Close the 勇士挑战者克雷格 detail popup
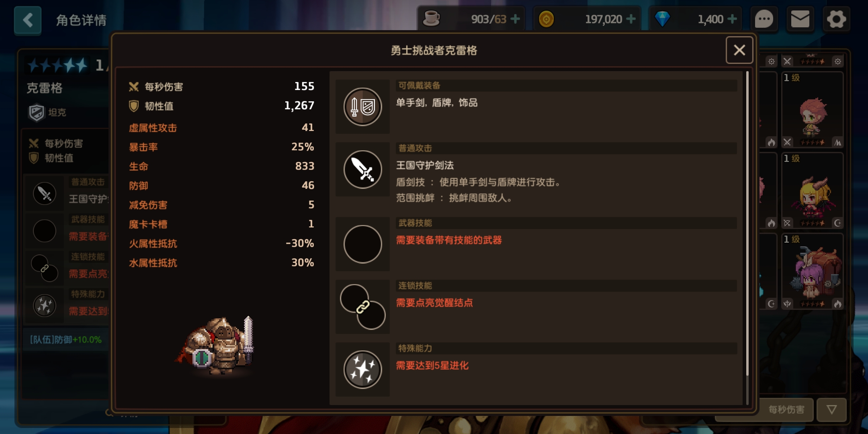868x434 pixels. pos(739,50)
